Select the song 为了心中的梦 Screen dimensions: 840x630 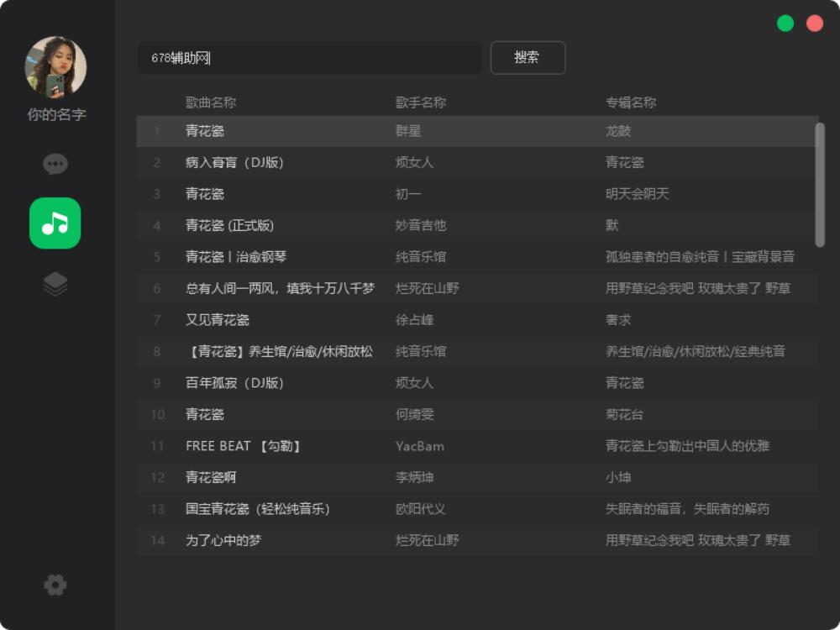point(223,541)
